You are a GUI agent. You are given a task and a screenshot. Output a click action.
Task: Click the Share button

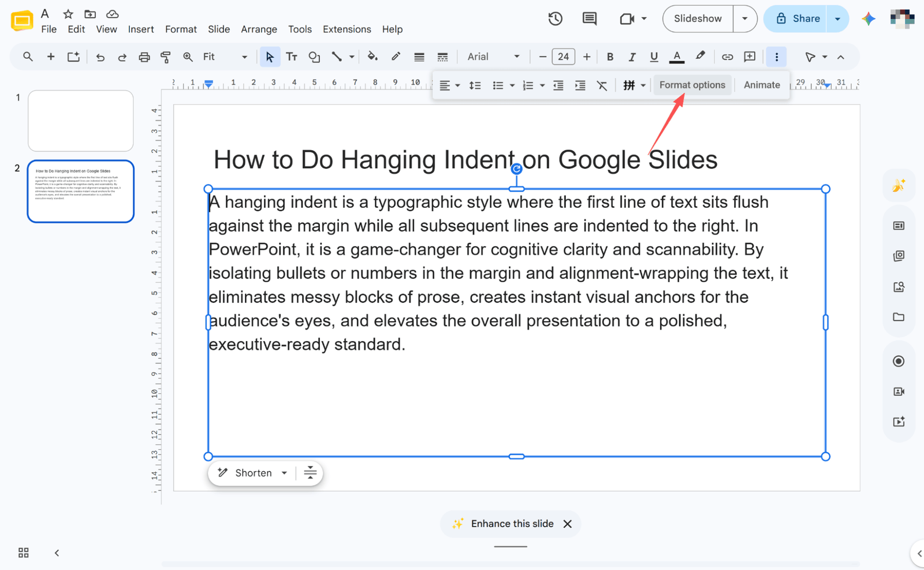[x=798, y=18]
